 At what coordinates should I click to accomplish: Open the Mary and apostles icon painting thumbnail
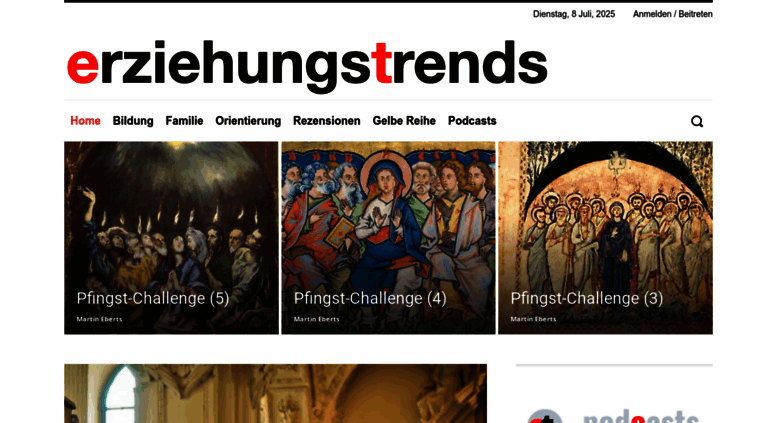pyautogui.click(x=388, y=238)
